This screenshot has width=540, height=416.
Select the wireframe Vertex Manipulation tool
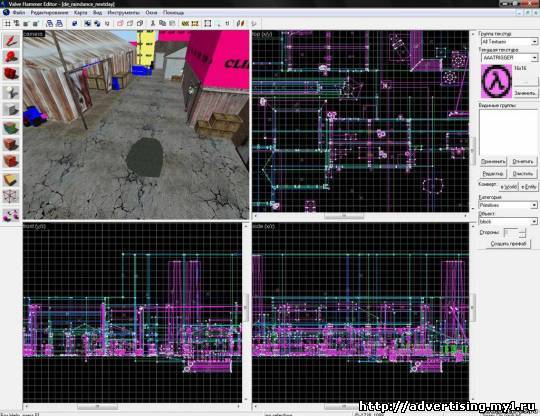[11, 197]
